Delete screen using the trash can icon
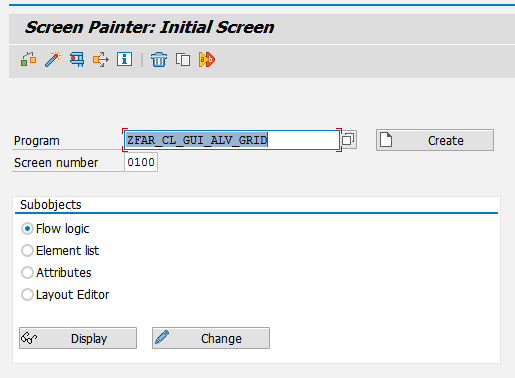This screenshot has width=515, height=378. click(x=159, y=60)
